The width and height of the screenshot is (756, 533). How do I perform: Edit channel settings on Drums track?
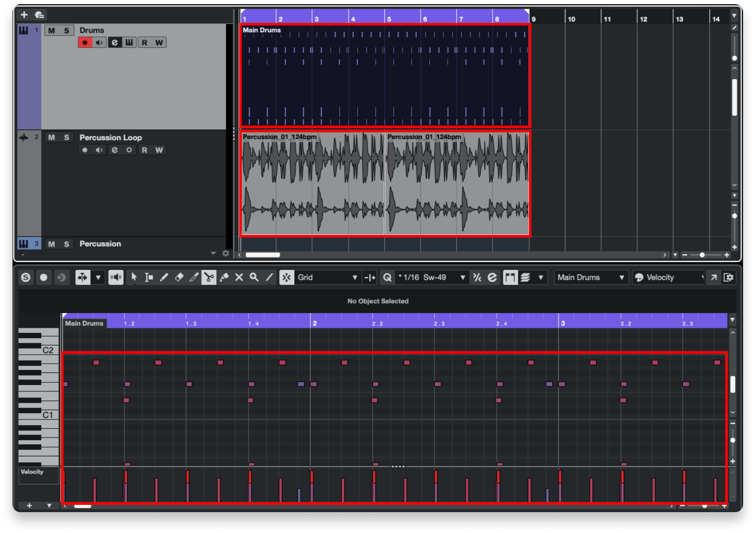(115, 43)
